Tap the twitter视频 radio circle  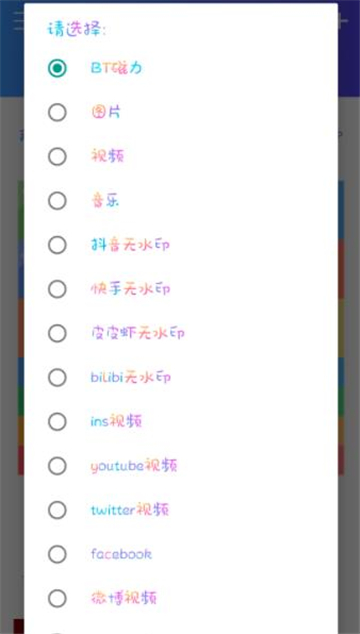click(57, 510)
